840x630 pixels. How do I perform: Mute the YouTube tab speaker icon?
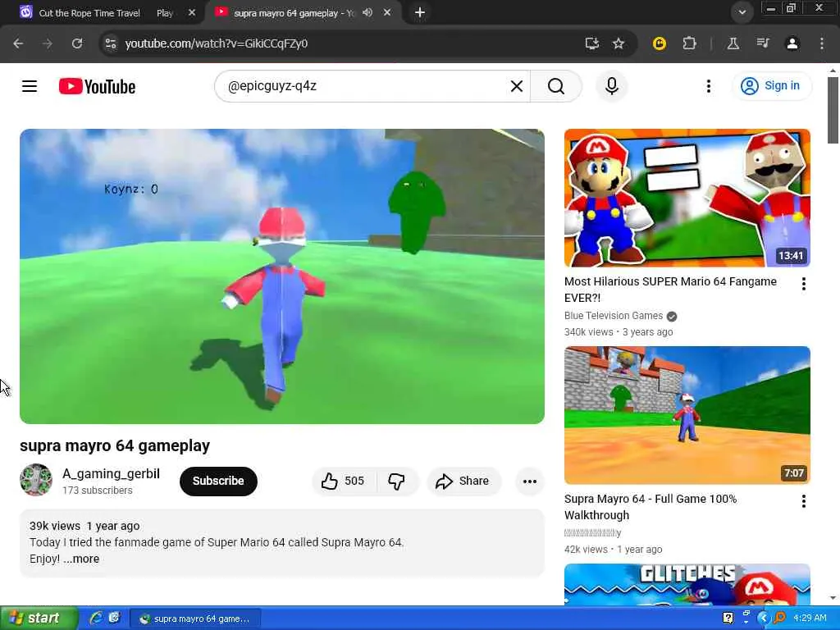tap(367, 12)
